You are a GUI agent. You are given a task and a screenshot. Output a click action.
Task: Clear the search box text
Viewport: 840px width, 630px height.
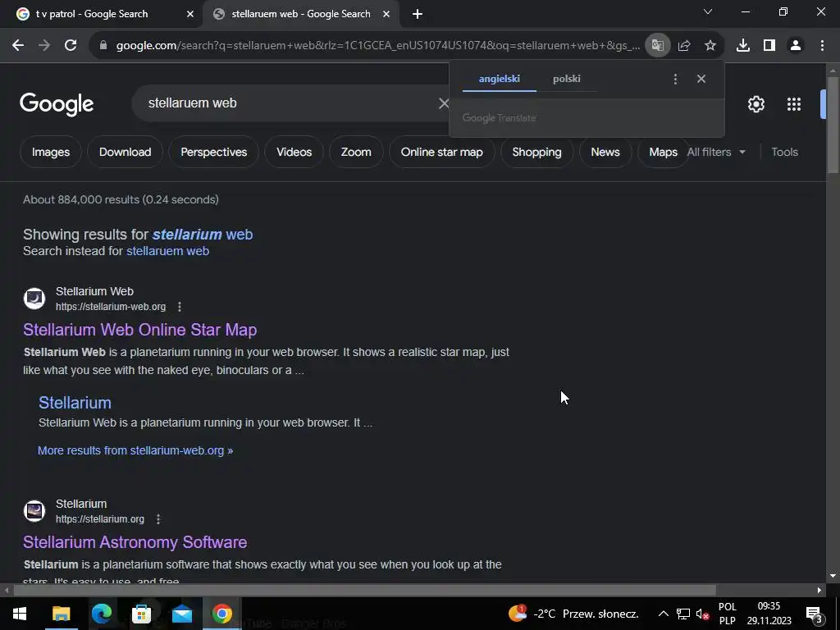[444, 103]
